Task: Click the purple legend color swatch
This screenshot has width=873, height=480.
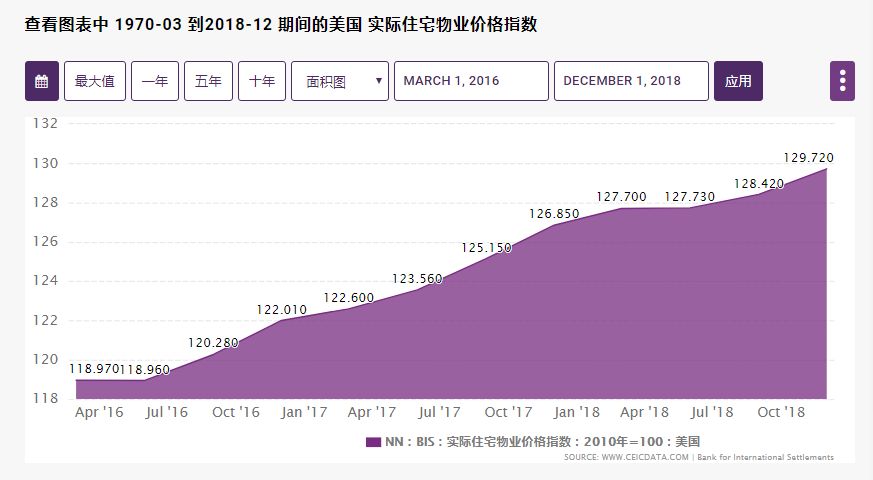Action: pyautogui.click(x=373, y=442)
